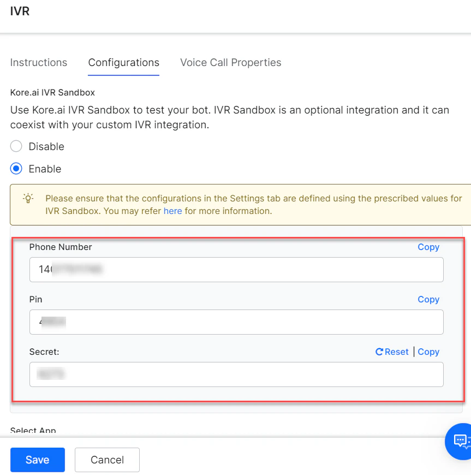Open the chat support bubble icon
The image size is (471, 476).
click(x=461, y=442)
